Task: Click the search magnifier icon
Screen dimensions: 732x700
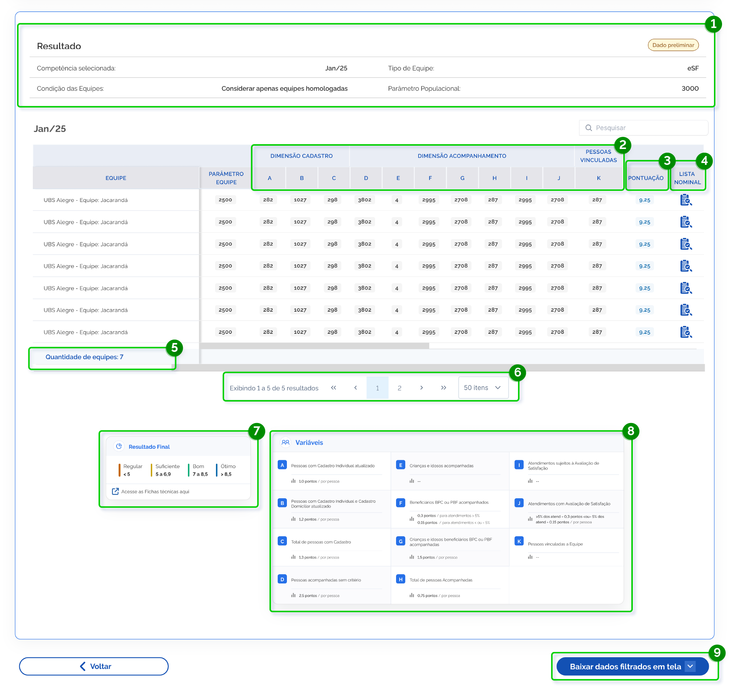Action: [588, 128]
